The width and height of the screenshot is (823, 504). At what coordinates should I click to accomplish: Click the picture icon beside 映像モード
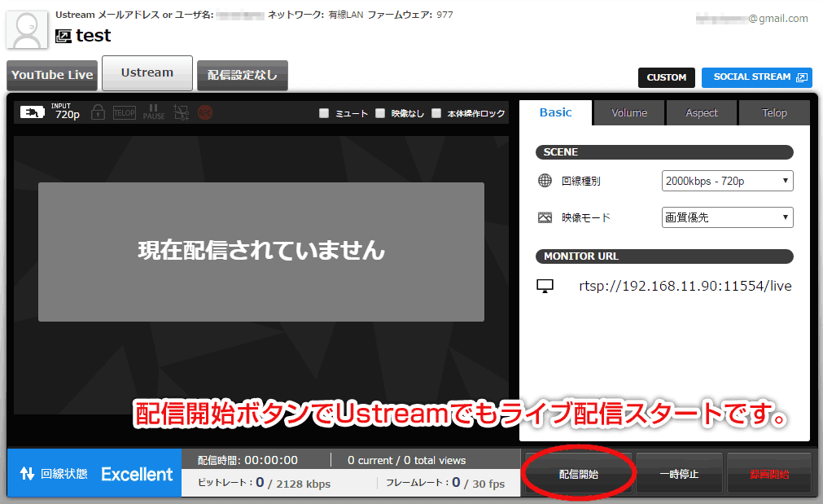click(545, 217)
